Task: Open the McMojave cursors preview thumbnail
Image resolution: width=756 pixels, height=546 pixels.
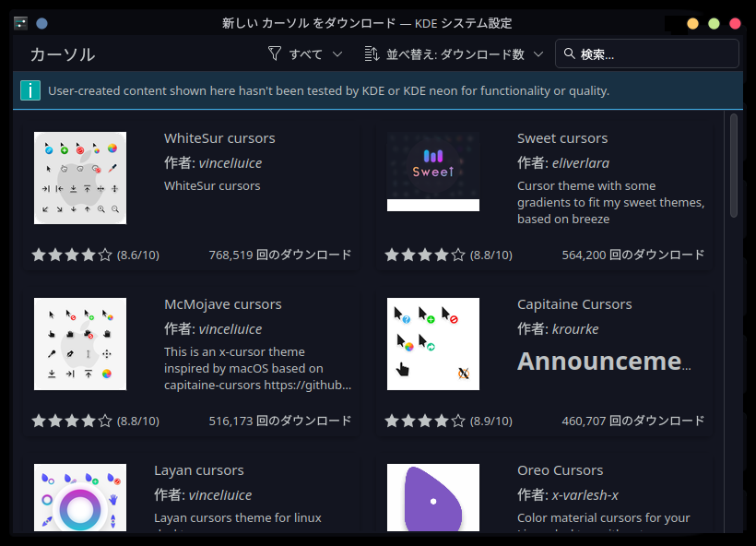Action: click(80, 344)
